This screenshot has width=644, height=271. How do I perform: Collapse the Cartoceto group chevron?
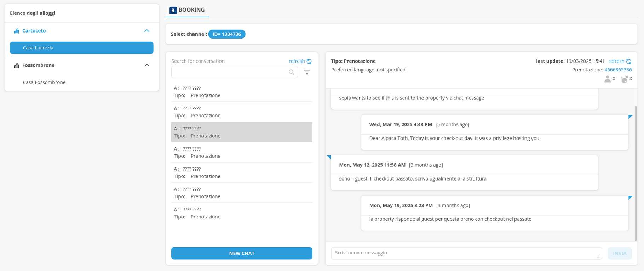click(x=147, y=31)
